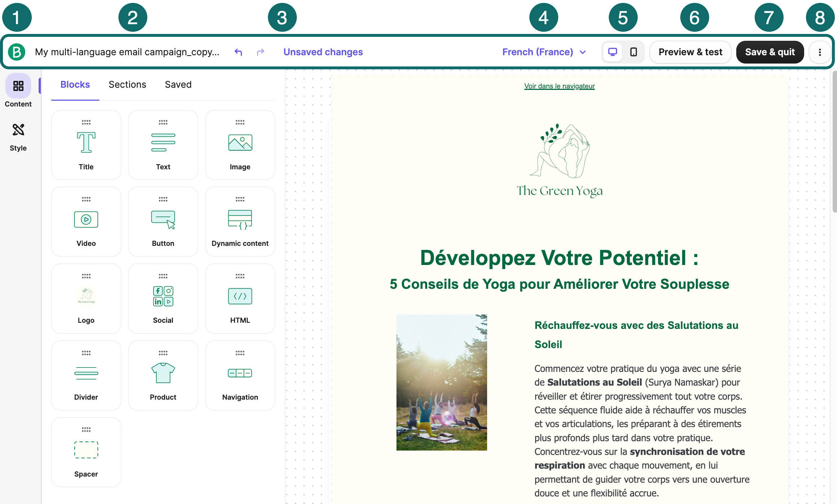
Task: Select the Dynamic content block
Action: click(240, 221)
